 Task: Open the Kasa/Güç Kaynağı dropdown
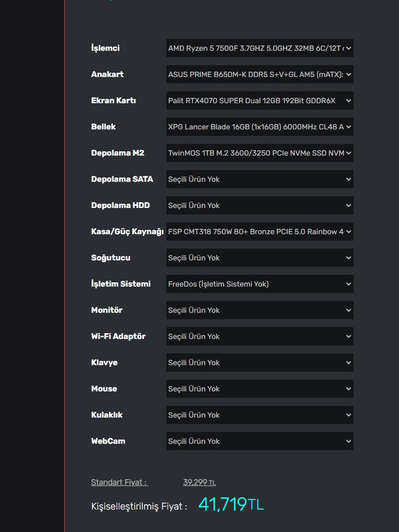point(259,232)
